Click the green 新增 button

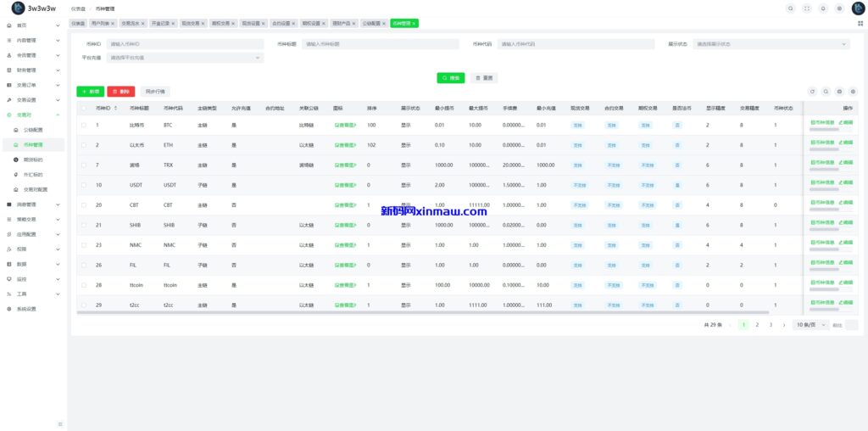(90, 91)
